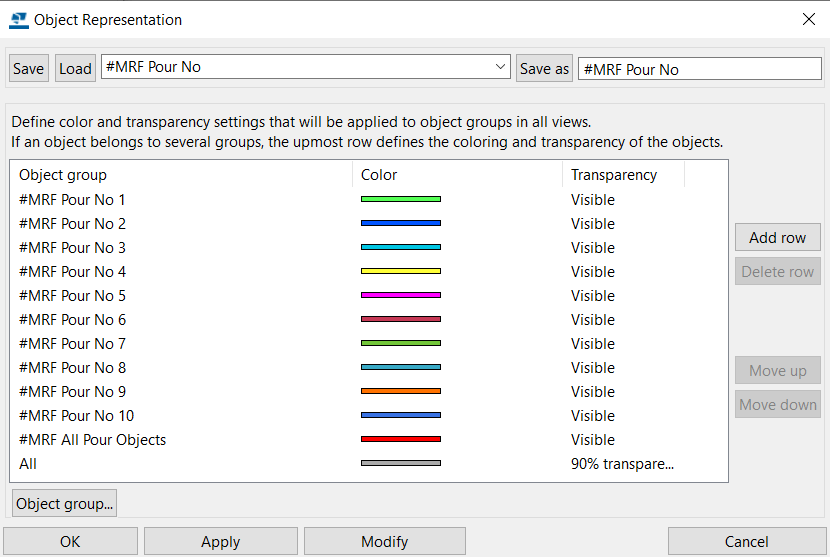Viewport: 830px width, 557px height.
Task: Focus the Save as name field
Action: [x=700, y=69]
